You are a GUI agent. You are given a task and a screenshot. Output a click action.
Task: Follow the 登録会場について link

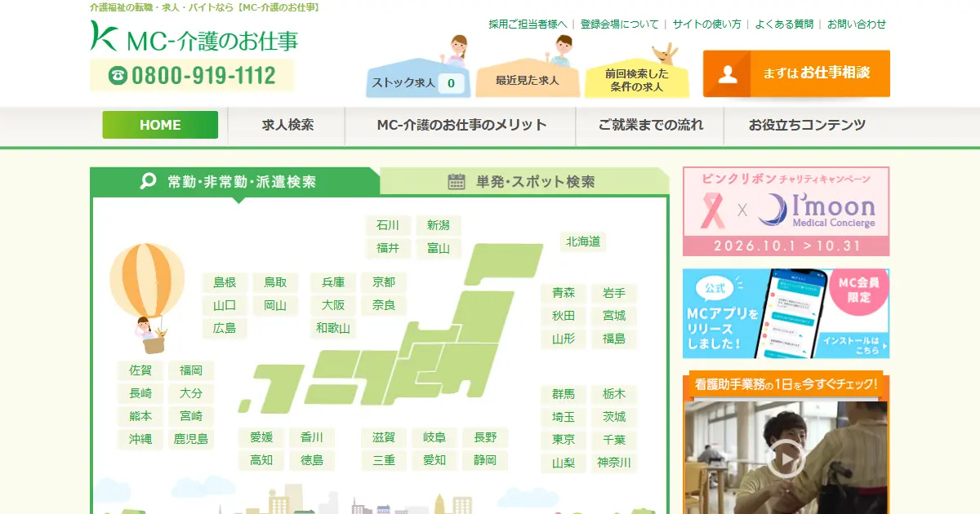[619, 24]
